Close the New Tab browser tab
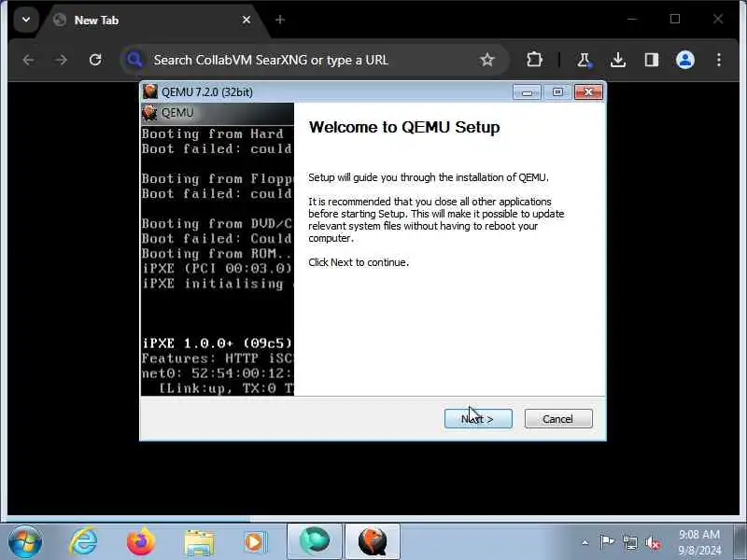 coord(247,20)
